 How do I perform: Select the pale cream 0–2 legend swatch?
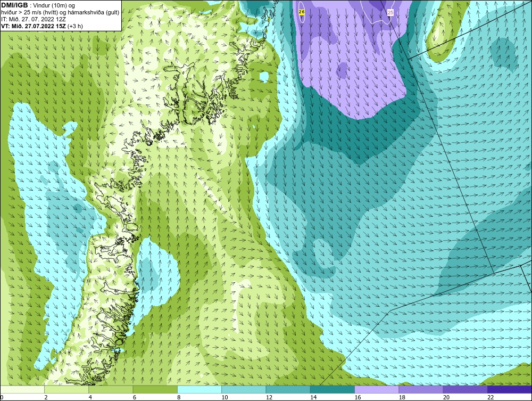point(22,389)
